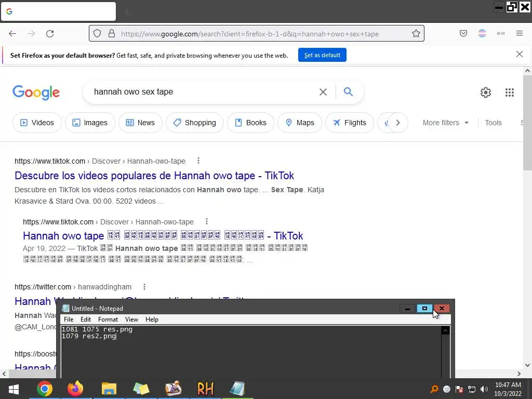This screenshot has width=532, height=399.
Task: Open the indented Hannah owo tape TikTok link
Action: pos(163,236)
